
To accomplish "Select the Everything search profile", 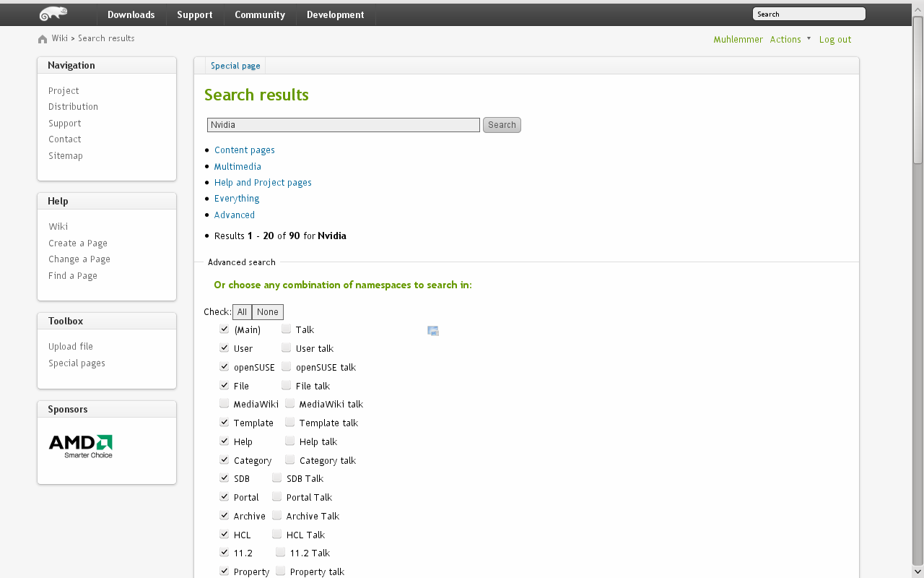I will click(237, 199).
